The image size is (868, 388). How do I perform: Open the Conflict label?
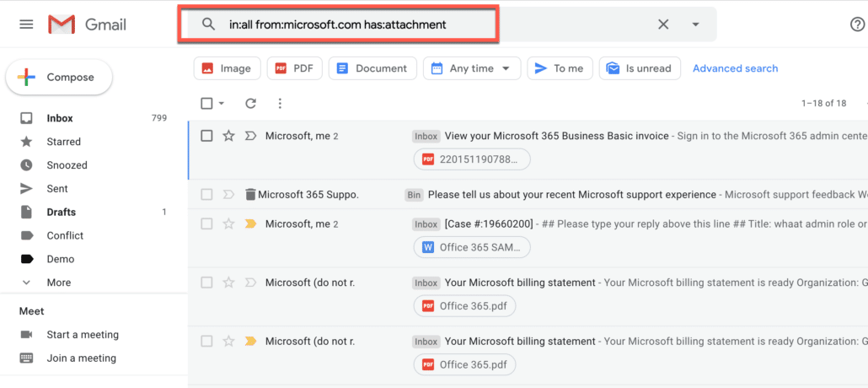(x=65, y=235)
